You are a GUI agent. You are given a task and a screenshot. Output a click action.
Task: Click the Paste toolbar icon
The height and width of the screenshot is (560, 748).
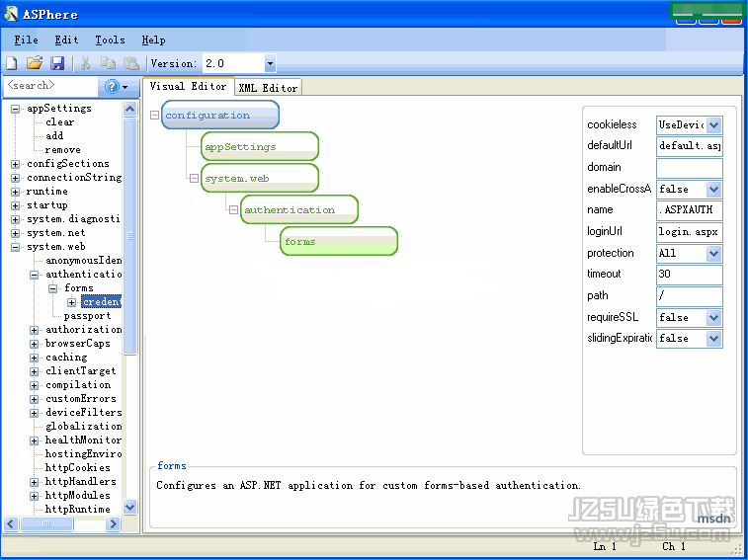[x=130, y=63]
